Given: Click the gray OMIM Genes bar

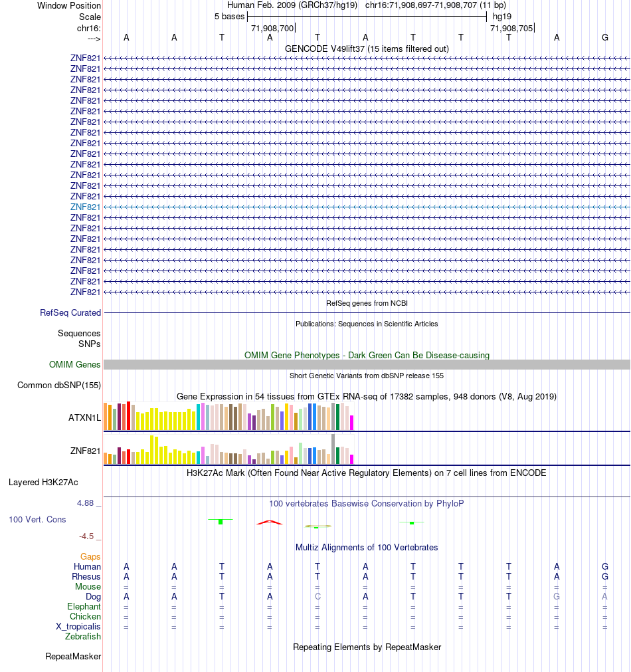Looking at the screenshot, I should click(367, 365).
